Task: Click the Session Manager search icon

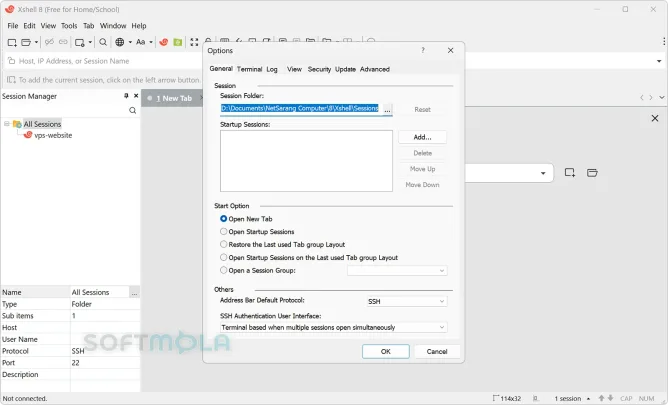Action: [x=132, y=110]
